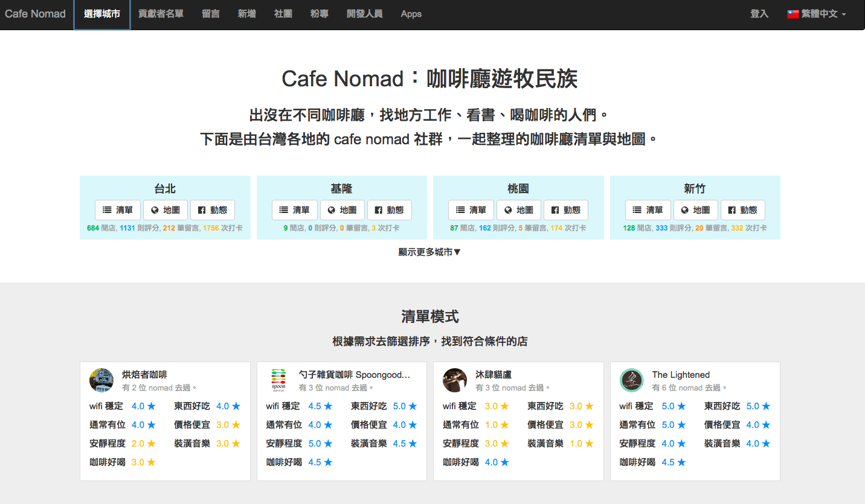Open the 沐肆貓廬 cafe title
The image size is (865, 504).
(494, 374)
